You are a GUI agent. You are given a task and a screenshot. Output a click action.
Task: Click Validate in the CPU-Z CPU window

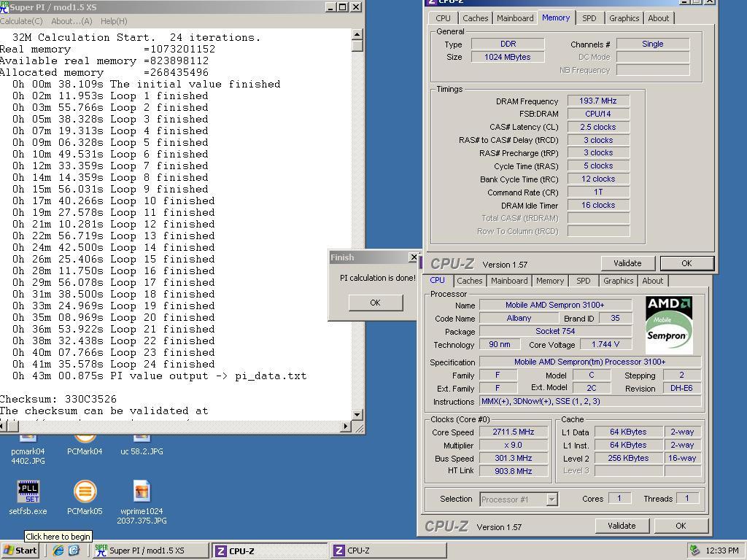tap(622, 526)
